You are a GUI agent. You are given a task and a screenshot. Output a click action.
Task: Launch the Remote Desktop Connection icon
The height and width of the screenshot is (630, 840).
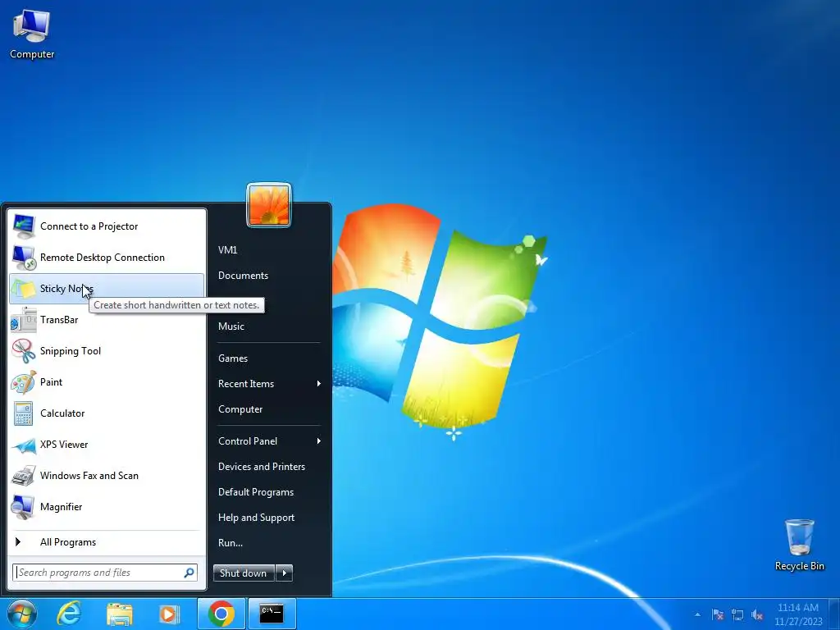coord(24,258)
